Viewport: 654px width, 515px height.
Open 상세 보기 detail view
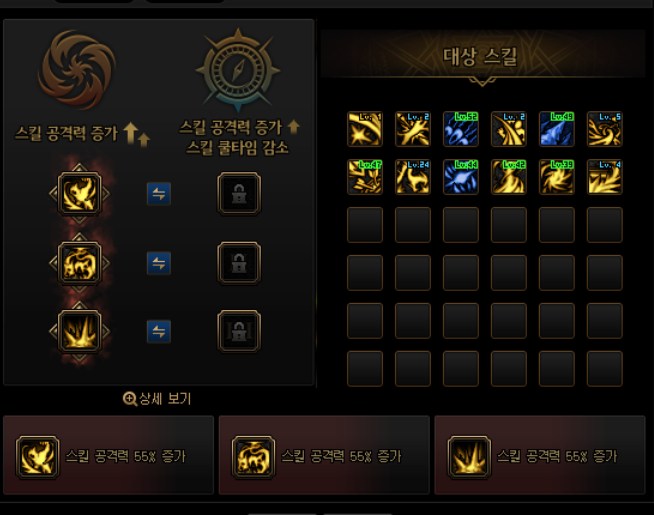157,399
